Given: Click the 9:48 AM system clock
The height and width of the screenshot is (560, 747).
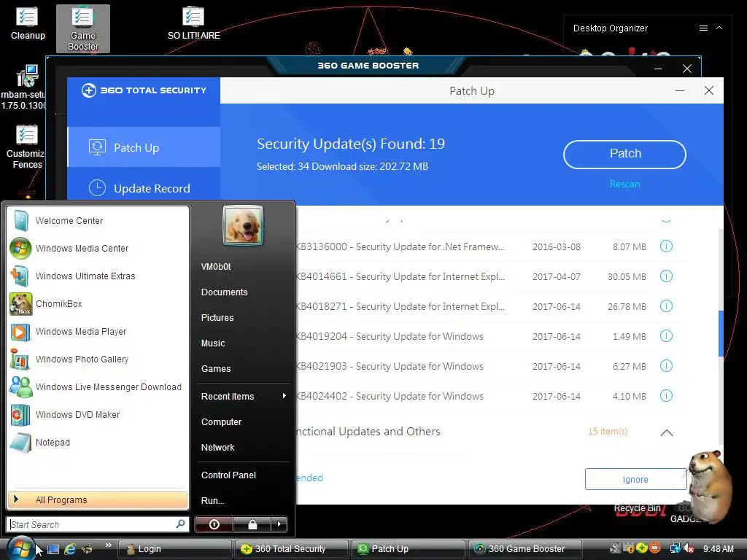Looking at the screenshot, I should pyautogui.click(x=718, y=549).
